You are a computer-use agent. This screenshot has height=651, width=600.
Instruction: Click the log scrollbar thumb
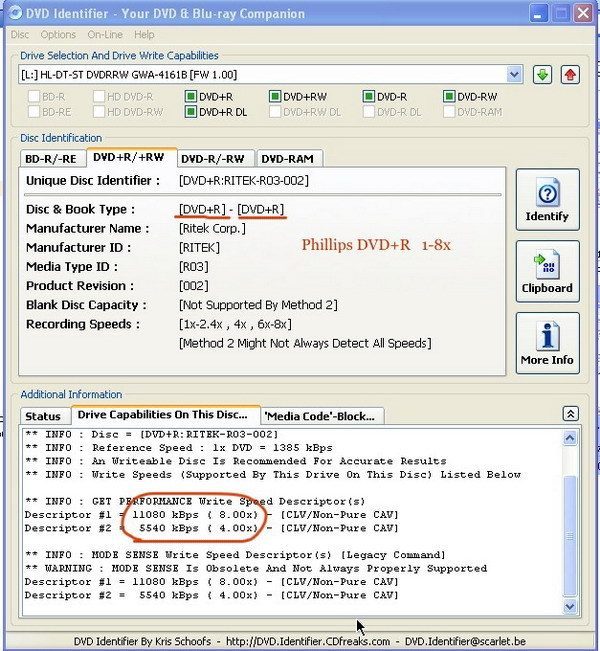[570, 536]
